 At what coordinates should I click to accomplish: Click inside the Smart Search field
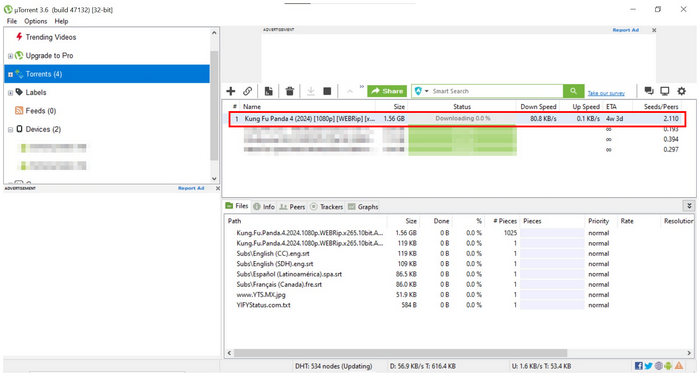[496, 91]
